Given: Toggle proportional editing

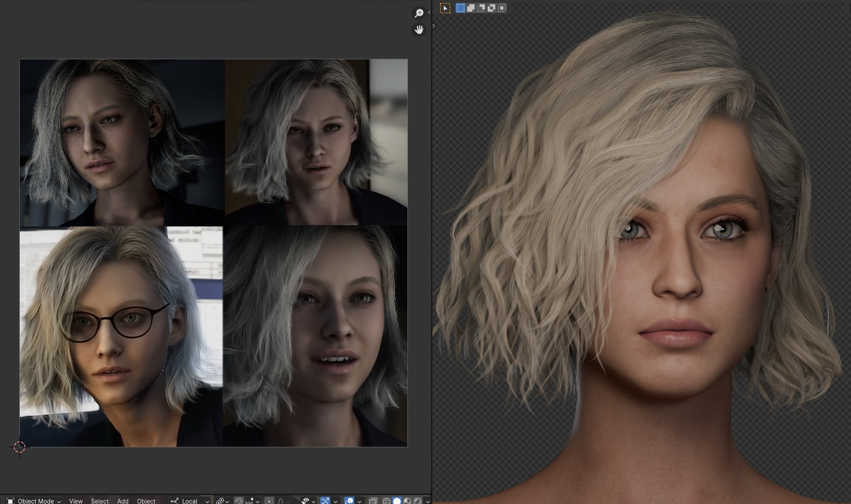Looking at the screenshot, I should coord(269,501).
